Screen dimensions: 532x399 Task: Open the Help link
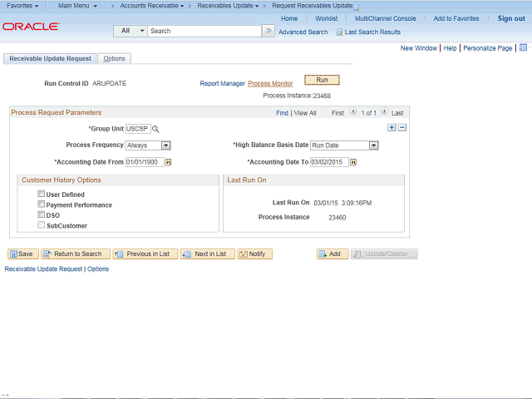450,48
